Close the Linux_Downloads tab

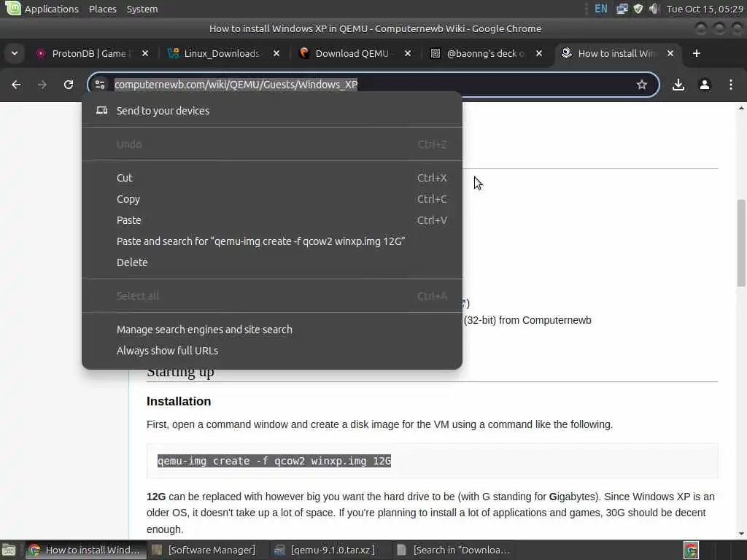[276, 53]
